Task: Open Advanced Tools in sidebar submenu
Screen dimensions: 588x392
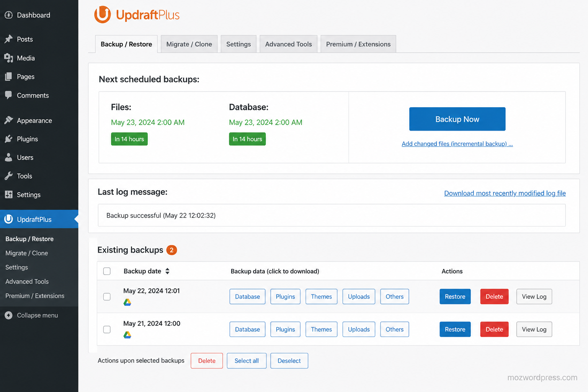Action: (27, 281)
